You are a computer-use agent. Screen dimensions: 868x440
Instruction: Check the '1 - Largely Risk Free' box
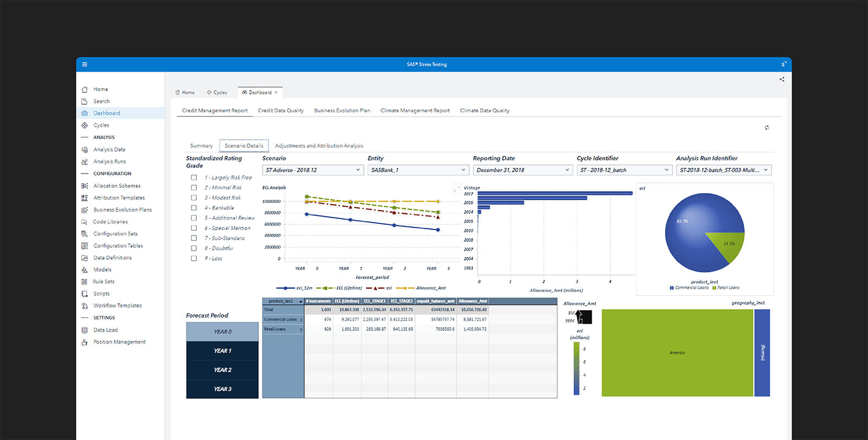pos(194,177)
